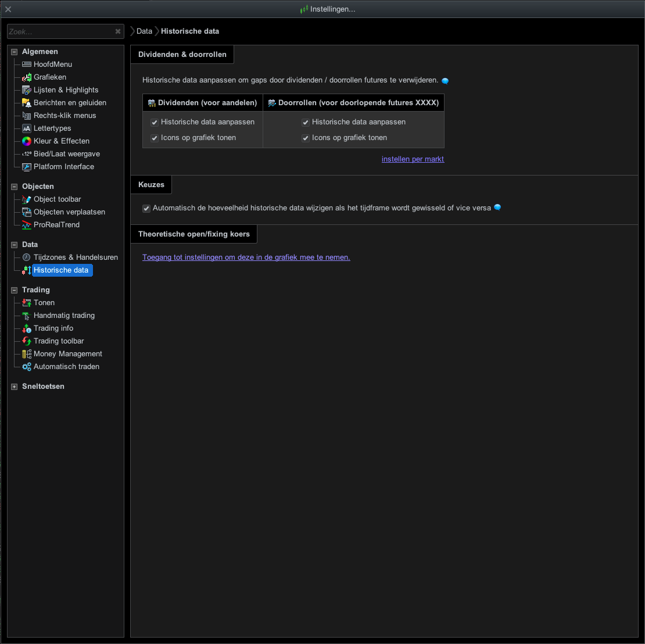Open Grafieken settings item
This screenshot has height=644, width=645.
coord(50,77)
